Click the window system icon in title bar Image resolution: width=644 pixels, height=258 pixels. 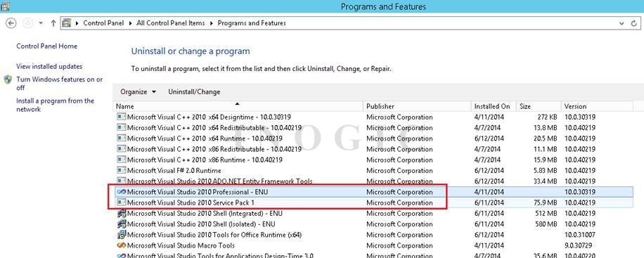coord(6,6)
